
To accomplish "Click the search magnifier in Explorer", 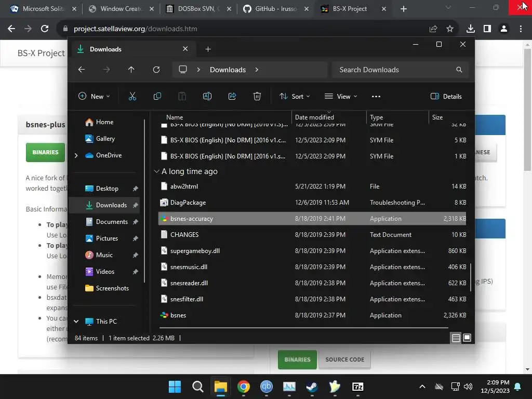I will [459, 70].
